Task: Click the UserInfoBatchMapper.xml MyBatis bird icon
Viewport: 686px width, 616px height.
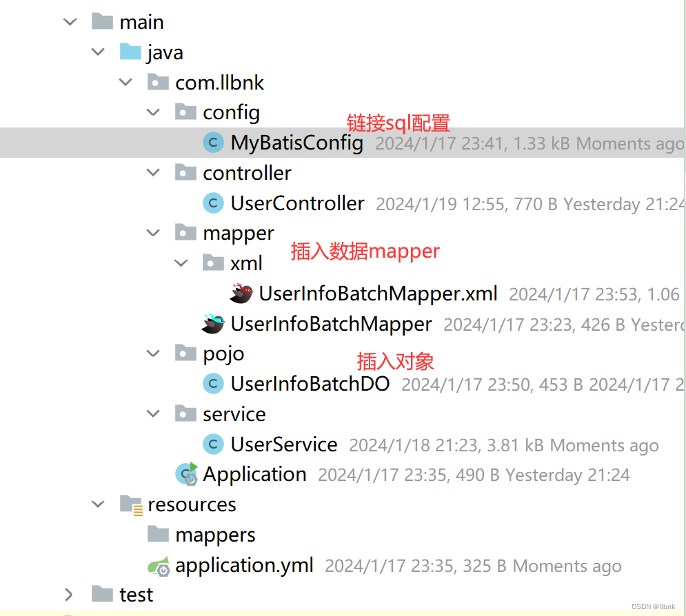Action: (241, 294)
